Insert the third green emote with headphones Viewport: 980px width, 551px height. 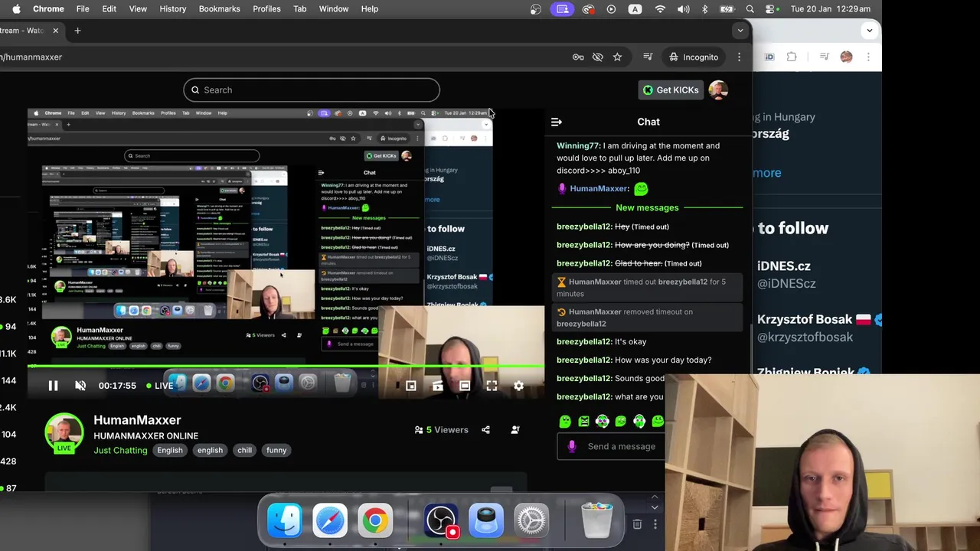(x=602, y=421)
